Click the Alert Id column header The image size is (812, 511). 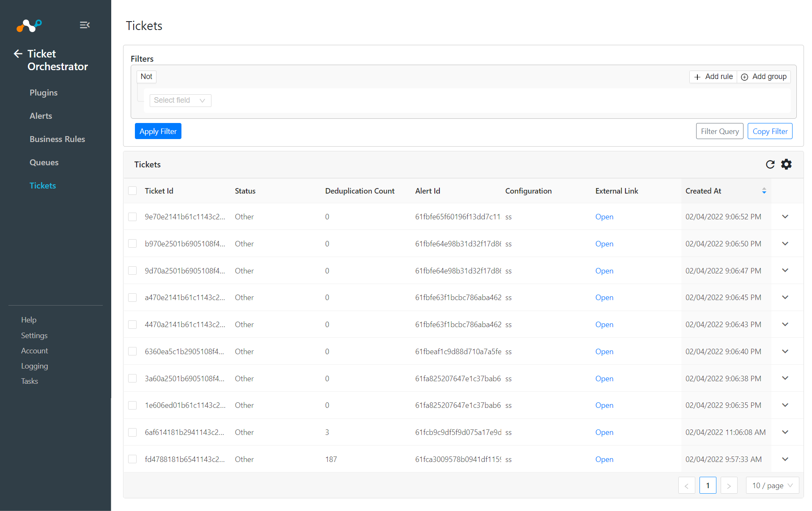click(x=428, y=191)
